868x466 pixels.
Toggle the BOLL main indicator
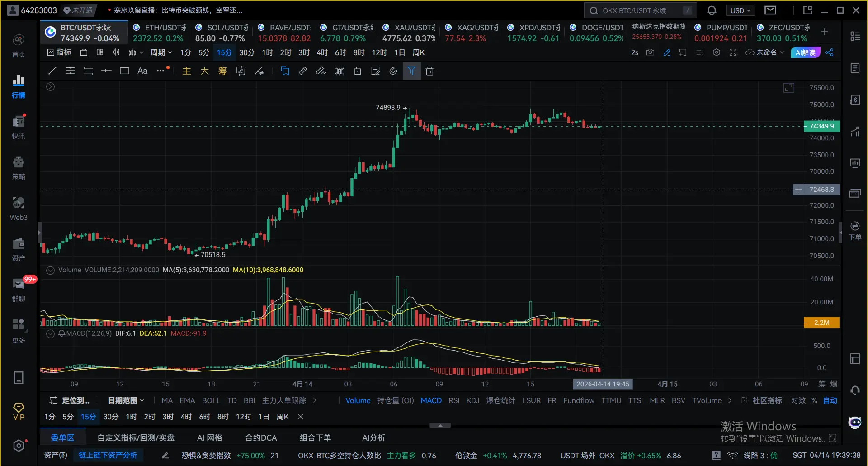point(211,400)
